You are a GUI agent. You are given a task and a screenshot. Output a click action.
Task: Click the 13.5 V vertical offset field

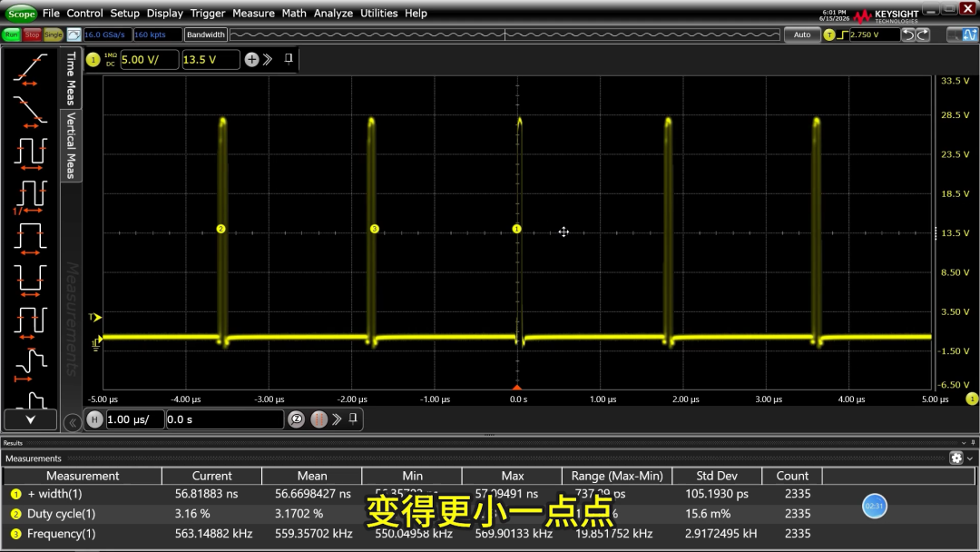point(210,60)
